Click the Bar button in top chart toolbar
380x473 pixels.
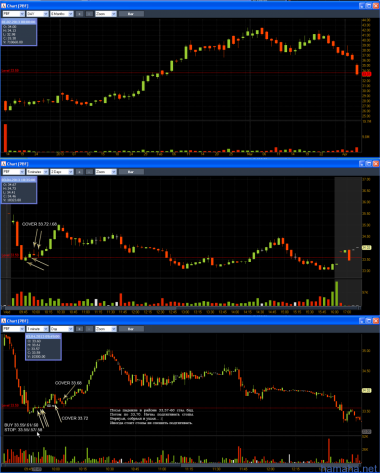pos(131,14)
